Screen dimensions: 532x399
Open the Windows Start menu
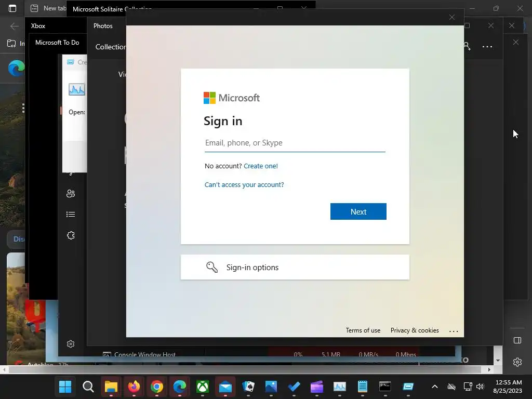point(65,387)
